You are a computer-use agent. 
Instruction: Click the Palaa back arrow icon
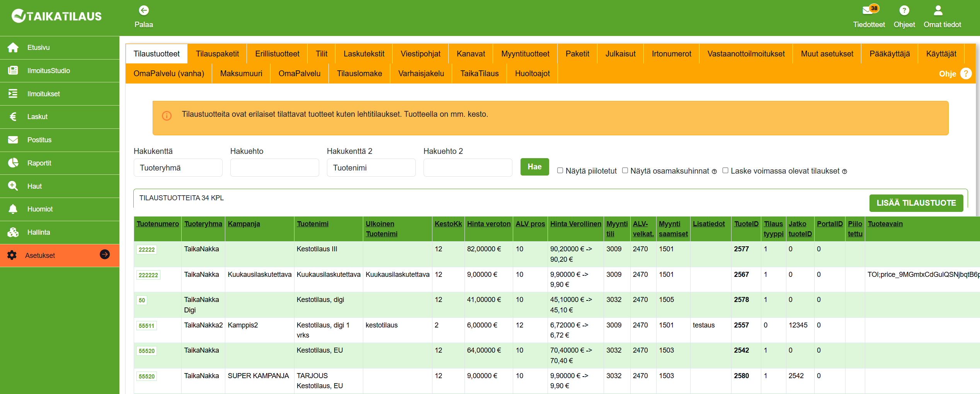[144, 10]
